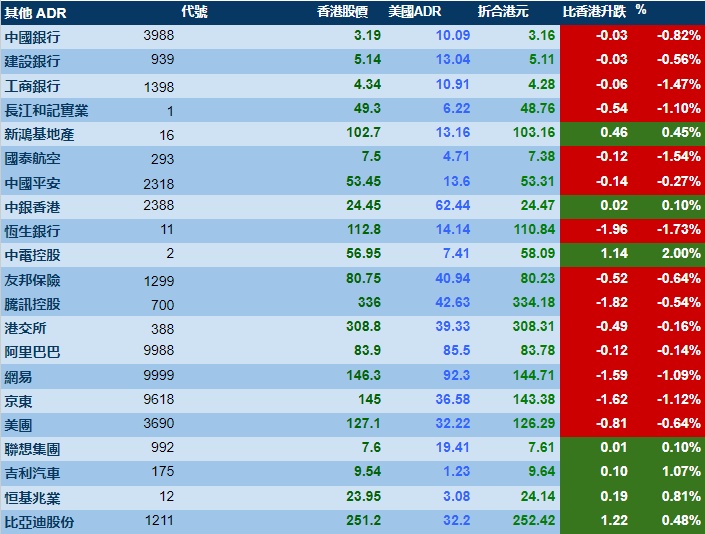The image size is (705, 534).
Task: Click US ADR price 19.41
Action: [x=453, y=448]
